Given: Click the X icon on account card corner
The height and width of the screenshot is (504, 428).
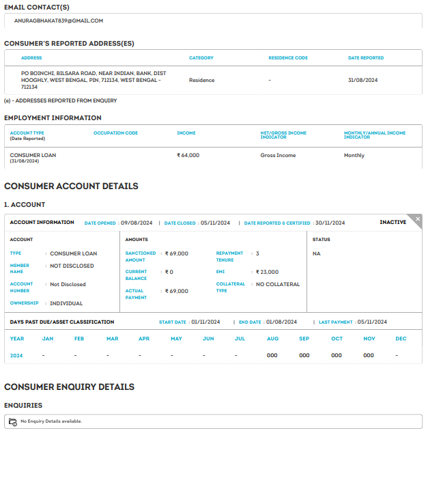Looking at the screenshot, I should [418, 219].
